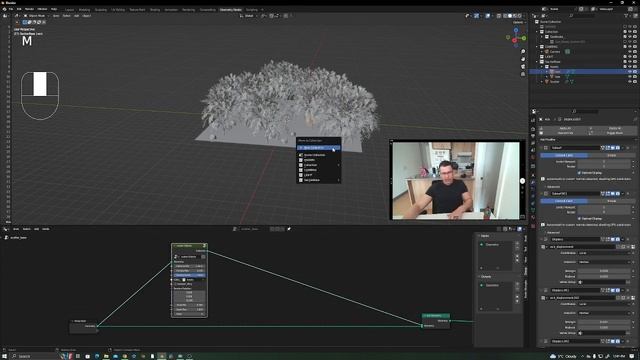Open the File menu
Image resolution: width=640 pixels, height=360 pixels.
click(x=11, y=9)
